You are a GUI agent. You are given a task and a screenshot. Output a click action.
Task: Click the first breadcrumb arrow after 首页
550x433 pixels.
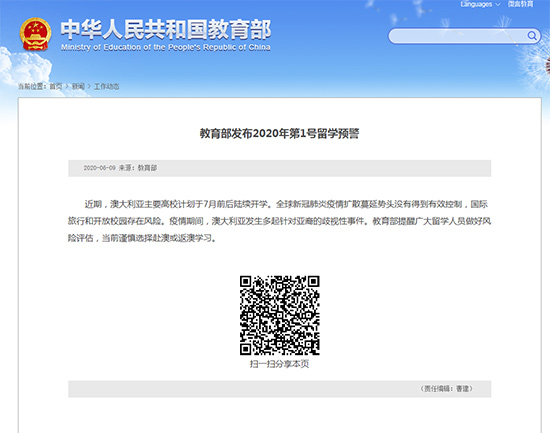click(x=67, y=86)
